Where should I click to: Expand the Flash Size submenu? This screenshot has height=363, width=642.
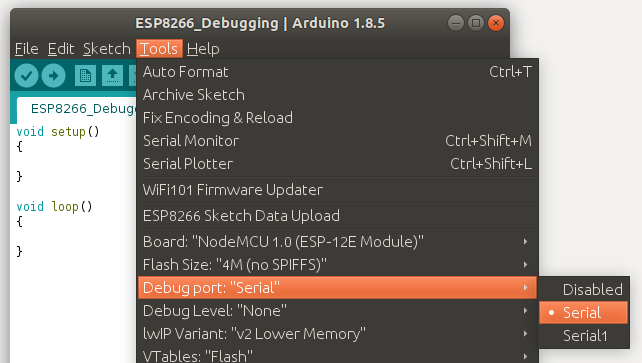click(x=337, y=265)
